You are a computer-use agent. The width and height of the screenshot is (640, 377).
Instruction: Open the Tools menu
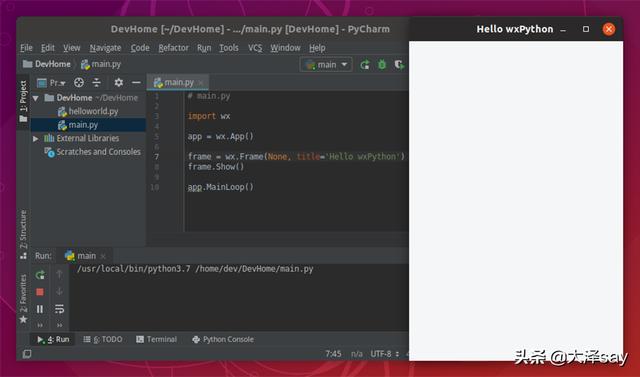(229, 48)
